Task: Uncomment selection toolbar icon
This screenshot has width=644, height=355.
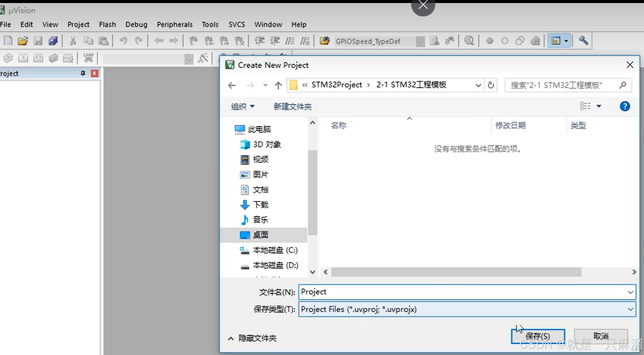Action: pyautogui.click(x=305, y=41)
